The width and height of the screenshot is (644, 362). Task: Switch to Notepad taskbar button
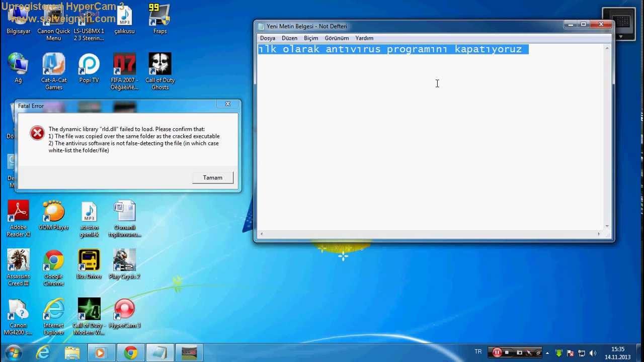[x=160, y=353]
